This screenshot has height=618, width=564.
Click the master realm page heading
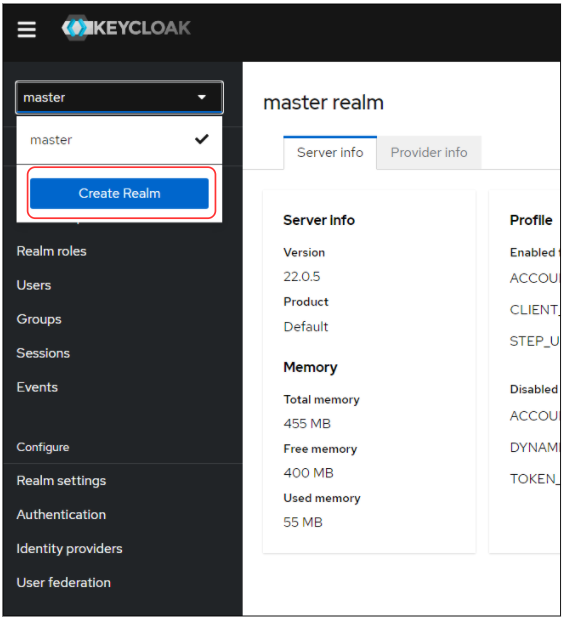pos(323,102)
